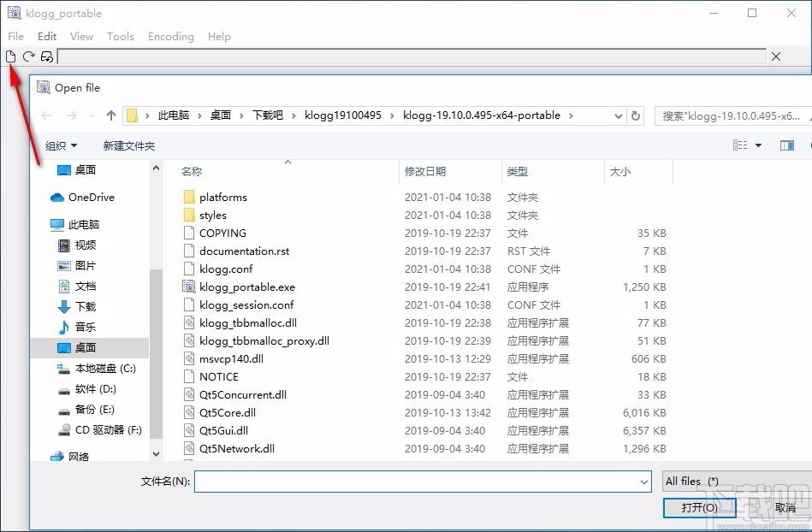This screenshot has height=532, width=812.
Task: Open the view options dropdown arrow
Action: (759, 145)
